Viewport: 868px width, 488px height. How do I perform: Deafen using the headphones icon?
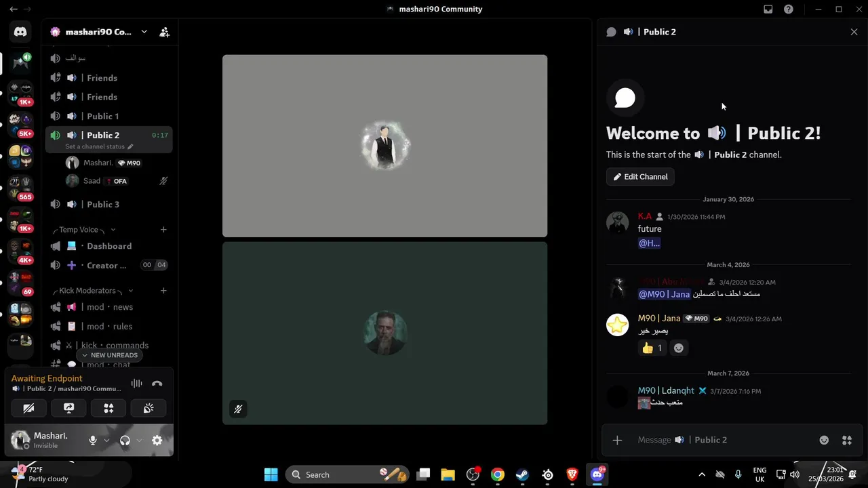(x=125, y=441)
